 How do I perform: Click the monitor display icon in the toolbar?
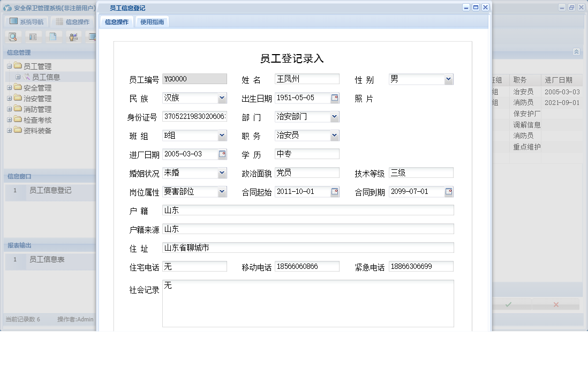[93, 36]
